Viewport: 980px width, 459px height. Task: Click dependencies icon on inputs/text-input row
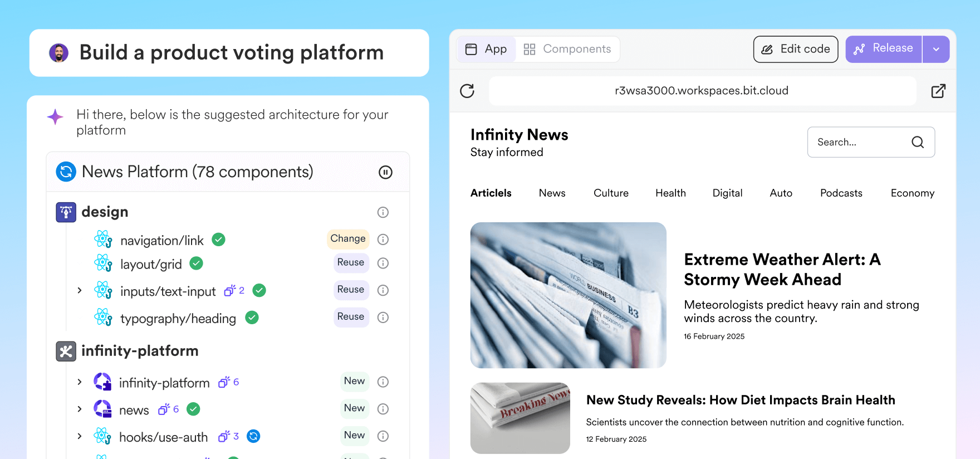point(230,291)
